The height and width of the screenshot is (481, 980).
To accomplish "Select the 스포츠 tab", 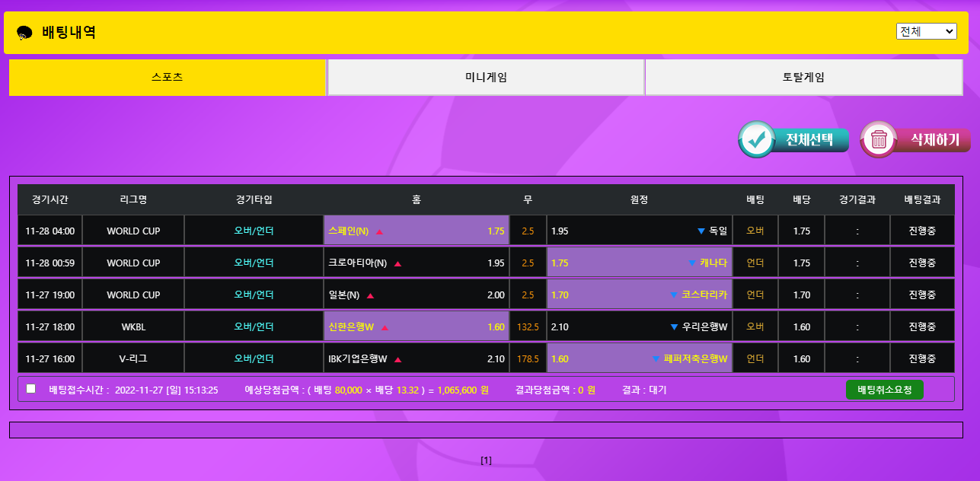I will pos(168,78).
